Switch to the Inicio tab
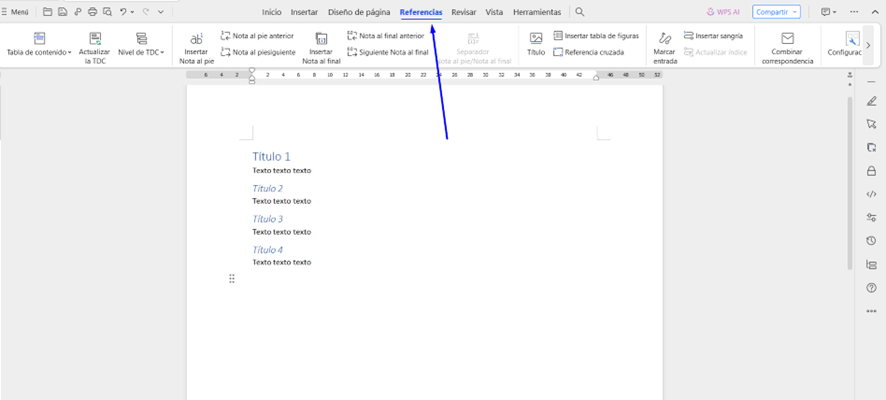 272,12
